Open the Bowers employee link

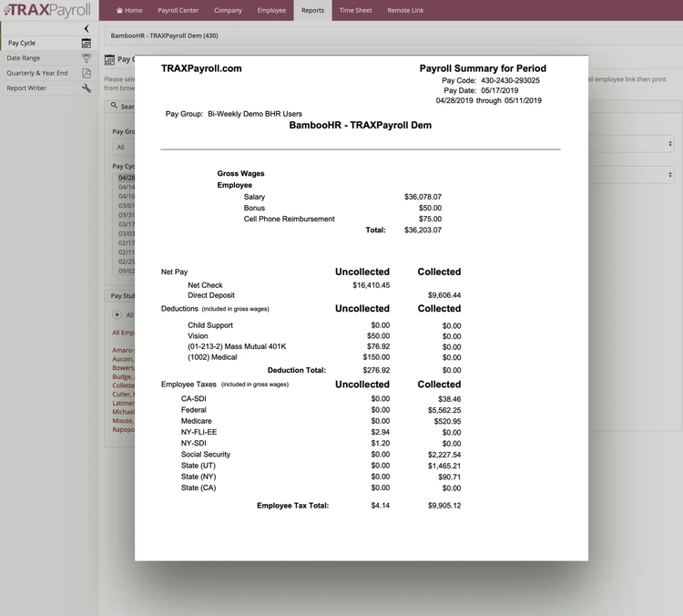(x=123, y=367)
